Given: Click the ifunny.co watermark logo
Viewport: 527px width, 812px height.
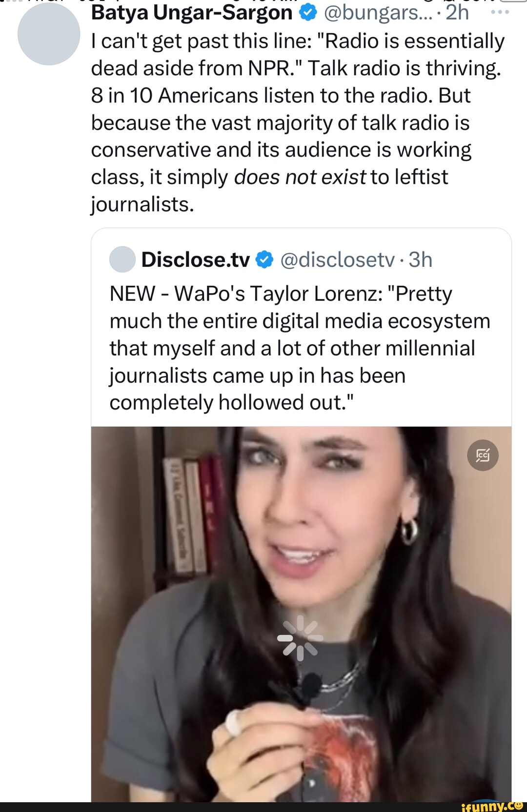Looking at the screenshot, I should coord(492,806).
